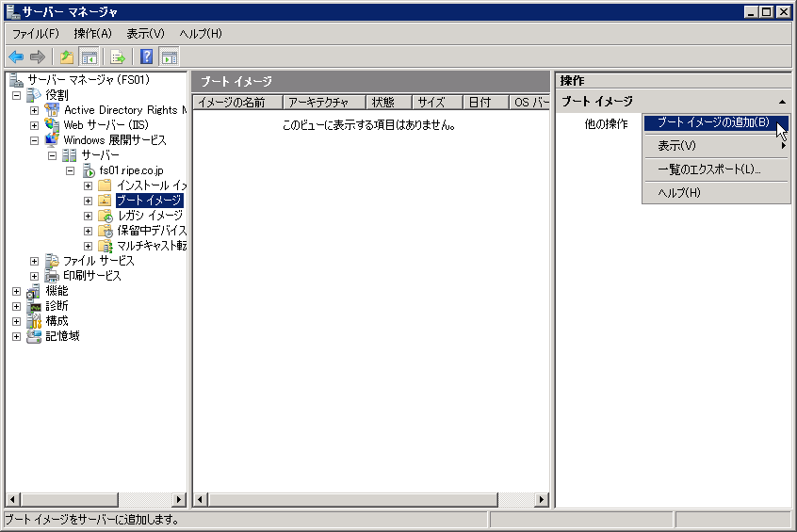The image size is (797, 532).
Task: Open the 表示(V) menu in menu bar
Action: tap(145, 34)
